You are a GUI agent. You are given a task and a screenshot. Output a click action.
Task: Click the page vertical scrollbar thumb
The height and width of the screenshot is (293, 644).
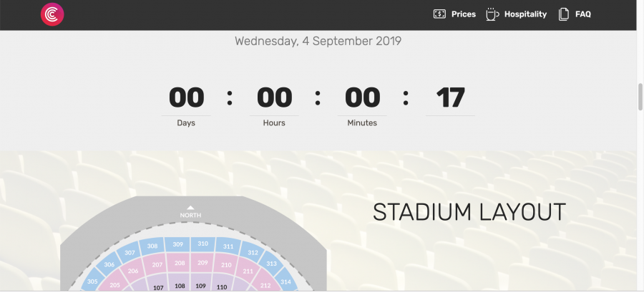click(x=640, y=96)
